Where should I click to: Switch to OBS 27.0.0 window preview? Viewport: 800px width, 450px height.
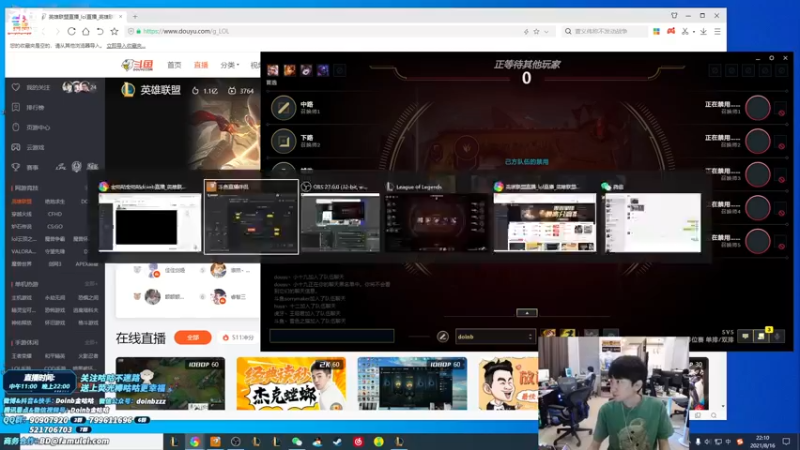click(340, 222)
